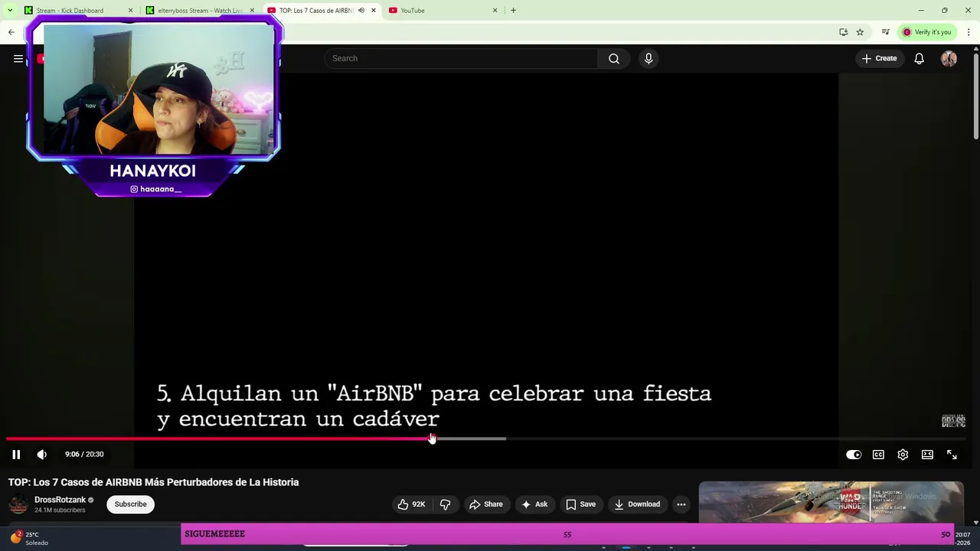Open notifications bell
The width and height of the screenshot is (980, 551).
[920, 58]
